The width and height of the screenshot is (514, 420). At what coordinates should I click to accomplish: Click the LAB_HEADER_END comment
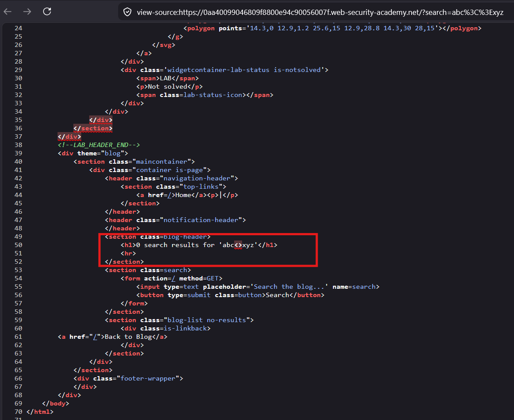(99, 145)
